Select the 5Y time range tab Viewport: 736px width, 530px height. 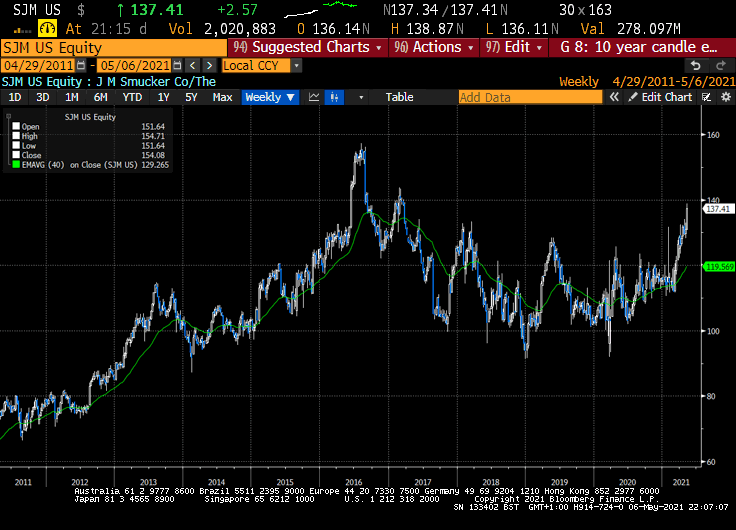(189, 97)
